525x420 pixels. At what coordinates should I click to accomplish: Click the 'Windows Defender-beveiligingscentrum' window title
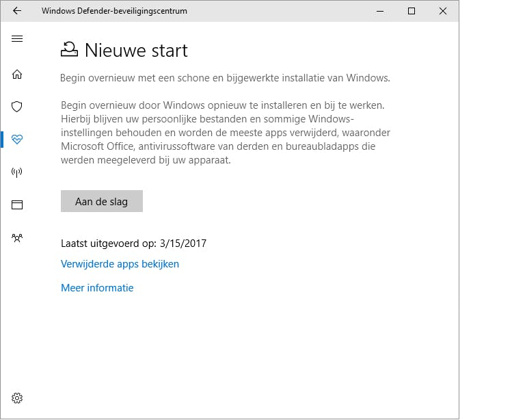(x=114, y=11)
